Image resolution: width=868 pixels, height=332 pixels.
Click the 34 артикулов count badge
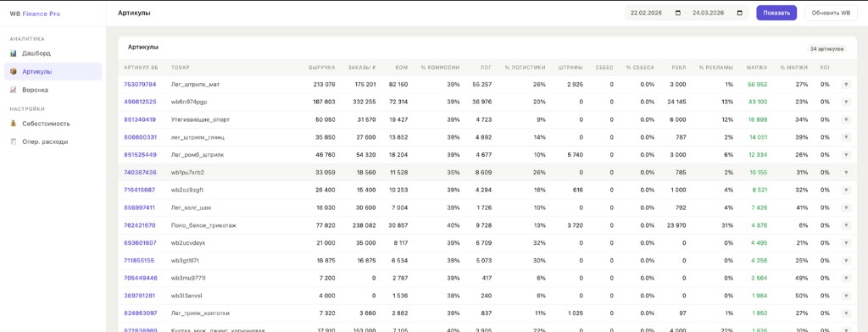[x=827, y=48]
